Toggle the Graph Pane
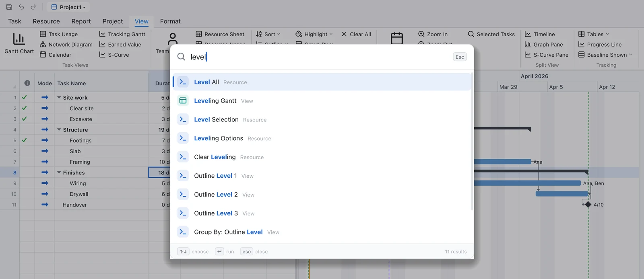The height and width of the screenshot is (279, 644). (544, 45)
